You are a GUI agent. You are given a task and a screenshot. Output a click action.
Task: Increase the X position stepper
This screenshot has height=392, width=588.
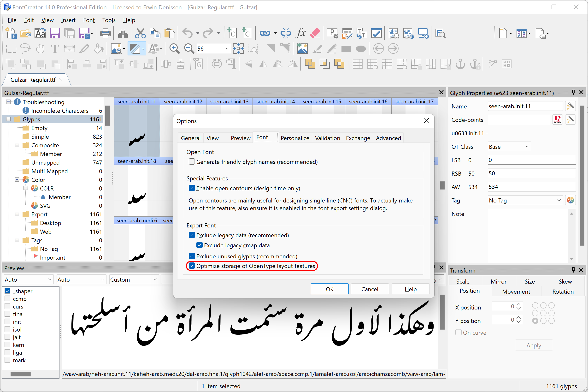tap(518, 304)
